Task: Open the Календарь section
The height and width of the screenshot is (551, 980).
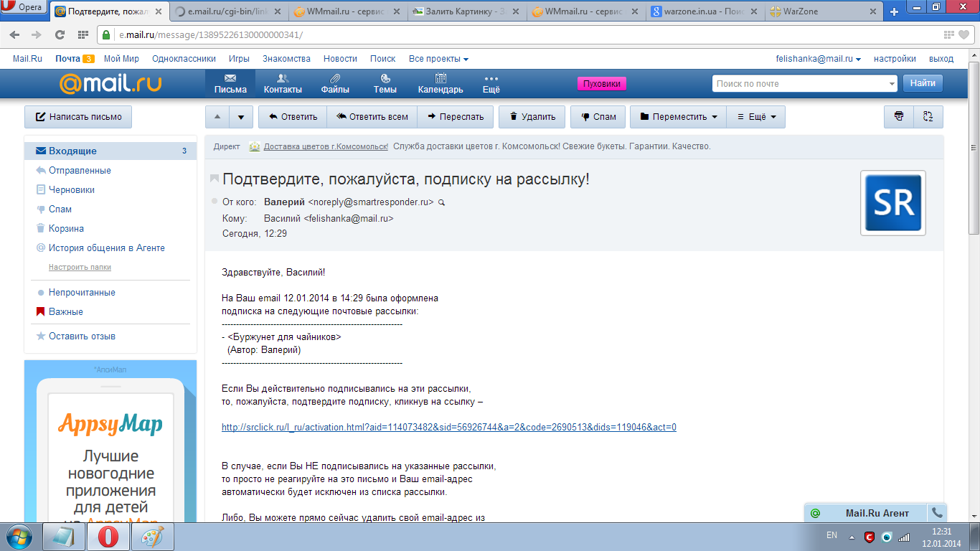Action: click(x=440, y=84)
